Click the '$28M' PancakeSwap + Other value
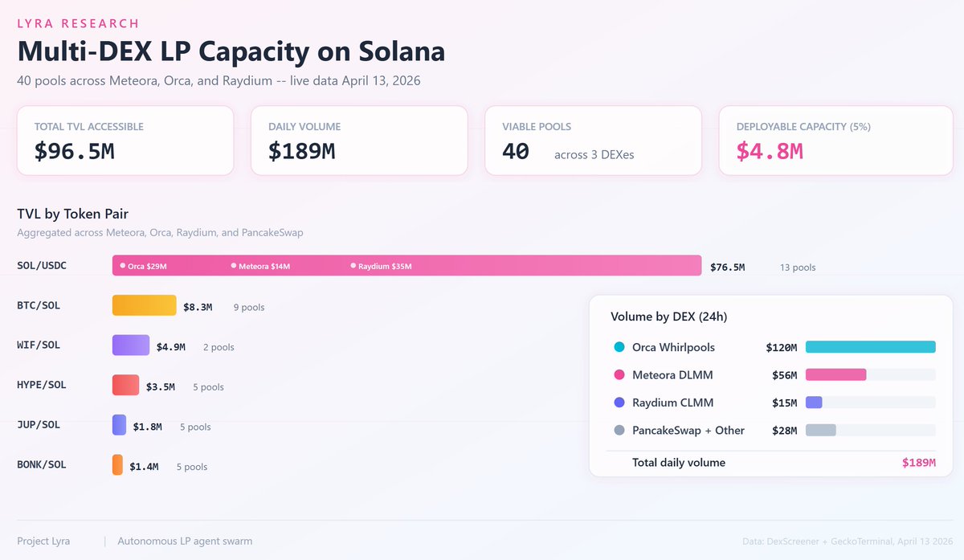 click(x=784, y=430)
